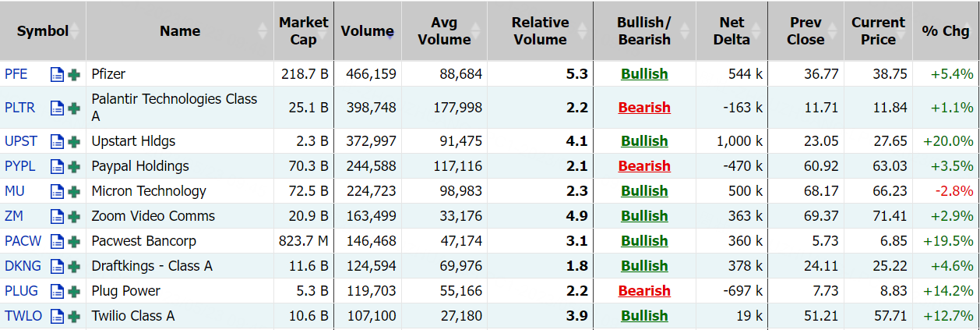The image size is (980, 330).
Task: Sort by Market Cap column header
Action: [x=304, y=31]
